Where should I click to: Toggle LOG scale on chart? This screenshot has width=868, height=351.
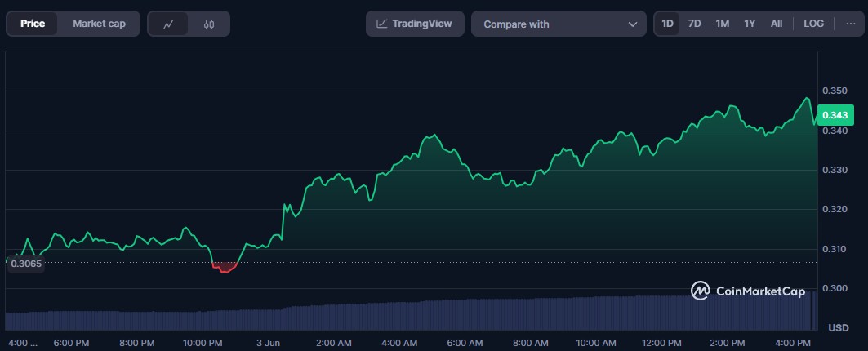[813, 24]
